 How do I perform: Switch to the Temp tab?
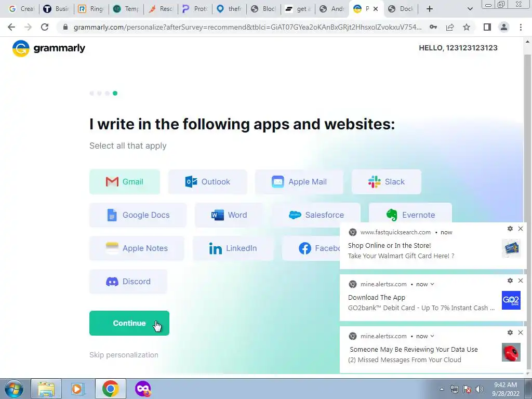point(126,9)
